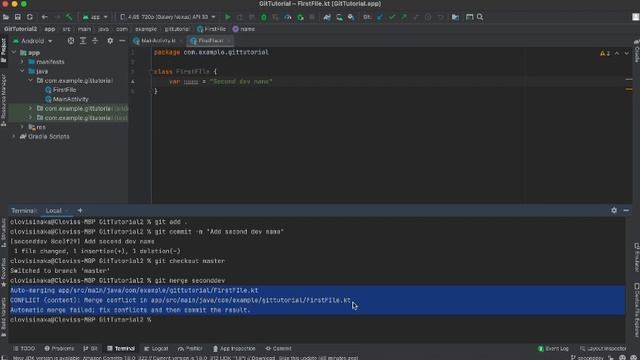This screenshot has height=360, width=640.
Task: Click the Save All toolbar icon
Action: click(18, 17)
